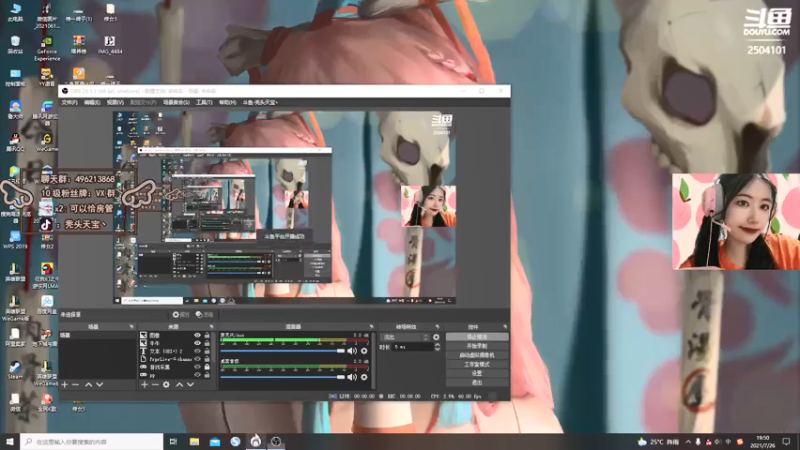The image size is (800, 450).
Task: Open the 淡出 scene transition dropdown
Action: coord(405,337)
